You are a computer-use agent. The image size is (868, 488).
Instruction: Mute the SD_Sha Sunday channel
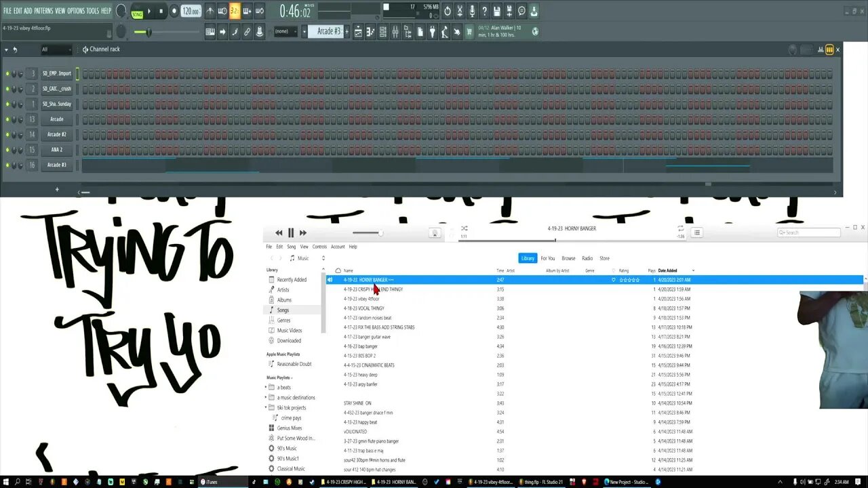coord(7,104)
